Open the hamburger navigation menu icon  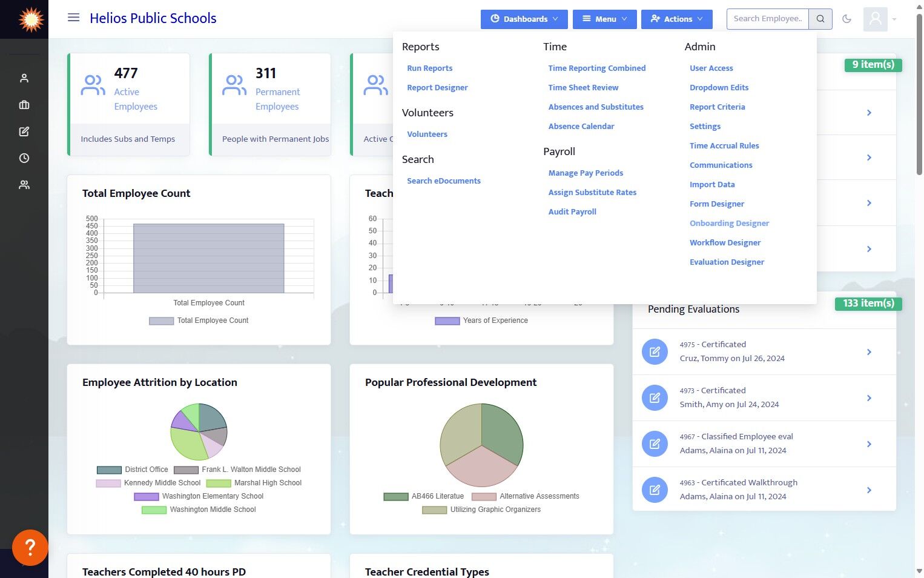[73, 18]
